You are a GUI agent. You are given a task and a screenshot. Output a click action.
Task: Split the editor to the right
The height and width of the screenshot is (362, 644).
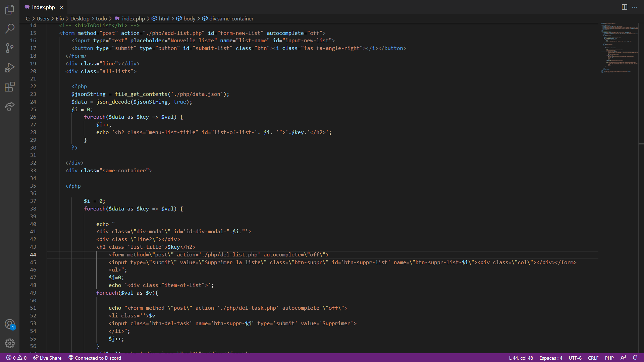624,7
